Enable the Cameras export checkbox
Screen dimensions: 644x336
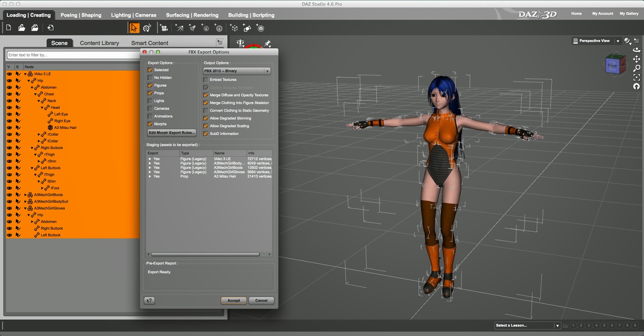point(150,108)
